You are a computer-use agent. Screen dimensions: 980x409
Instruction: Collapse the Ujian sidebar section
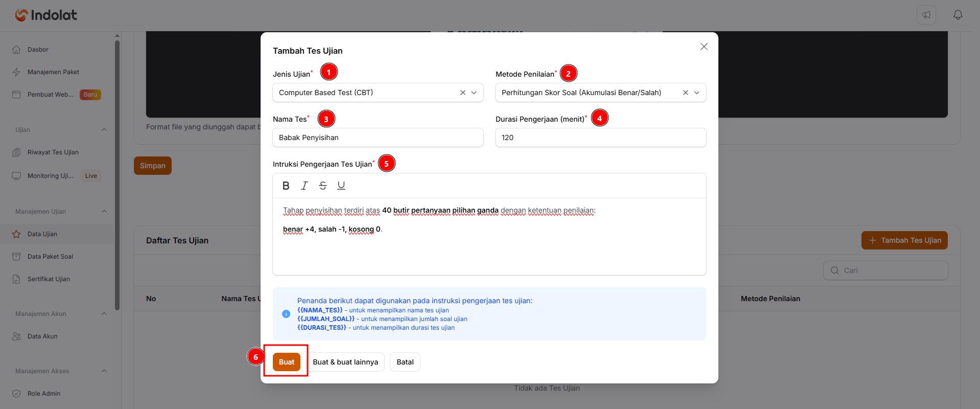104,130
